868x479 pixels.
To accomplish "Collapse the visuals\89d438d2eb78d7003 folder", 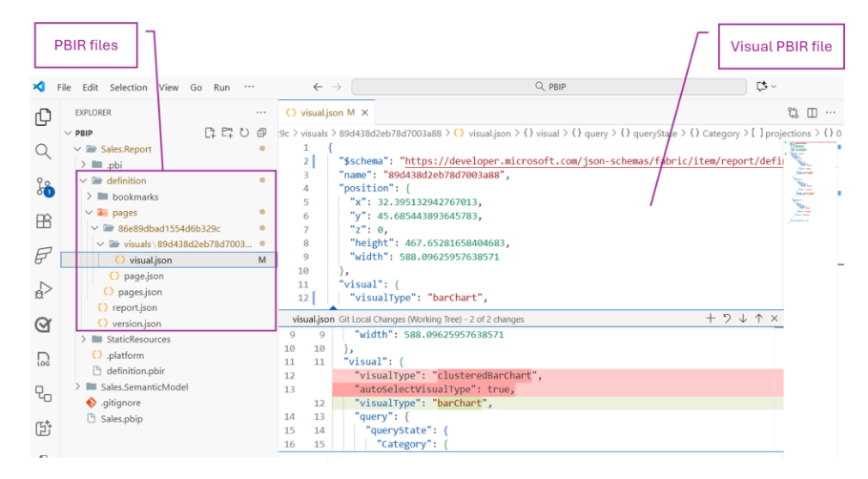I will (100, 244).
